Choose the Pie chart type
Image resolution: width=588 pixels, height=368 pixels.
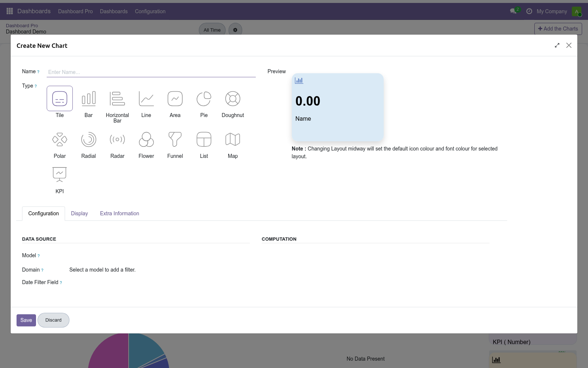tap(204, 99)
